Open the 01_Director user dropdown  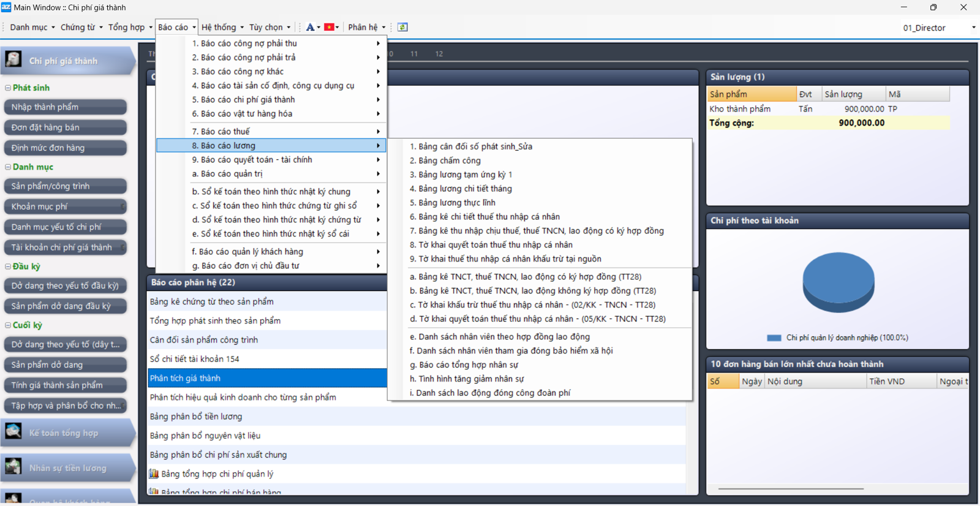coord(973,28)
